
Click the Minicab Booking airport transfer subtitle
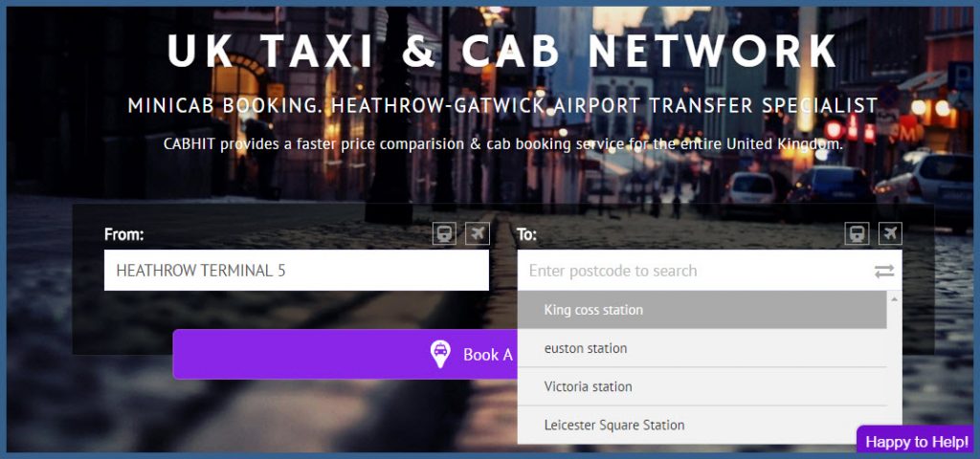pos(503,105)
